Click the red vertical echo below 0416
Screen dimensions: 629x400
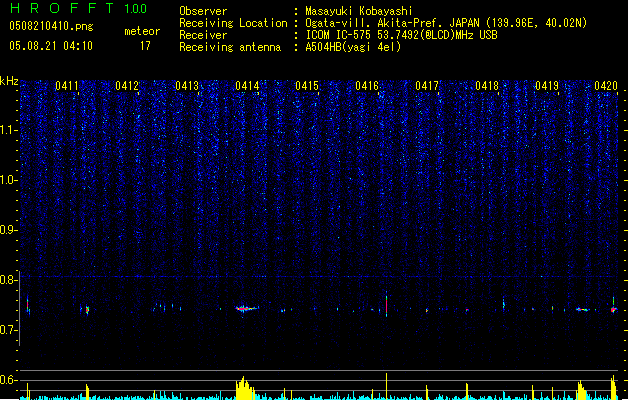(x=386, y=304)
